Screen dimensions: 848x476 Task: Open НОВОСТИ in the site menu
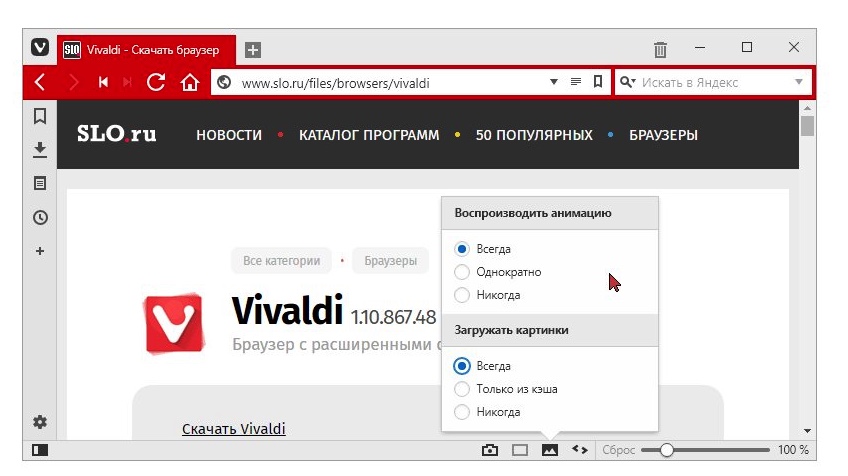point(229,135)
